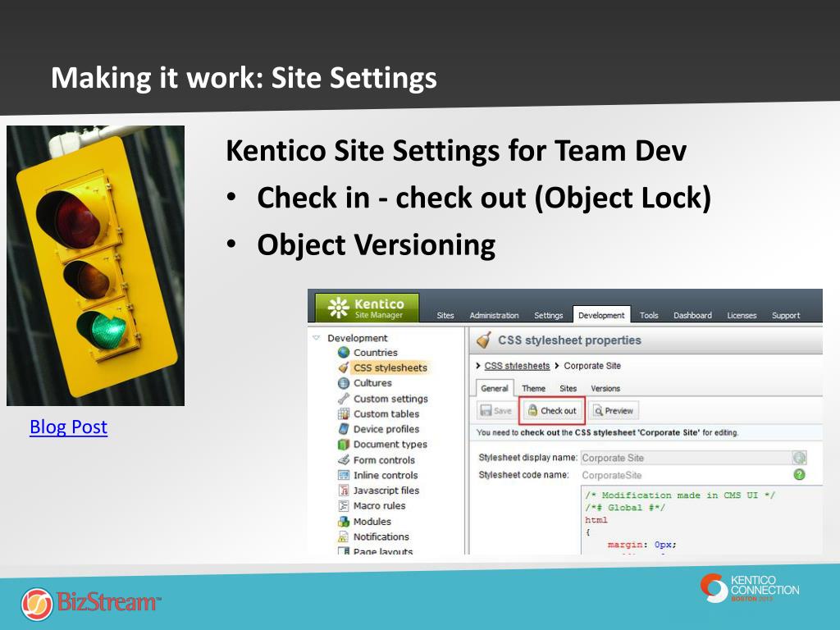Screen dimensions: 840x630
Task: Open Javascript files tree item
Action: (x=386, y=491)
